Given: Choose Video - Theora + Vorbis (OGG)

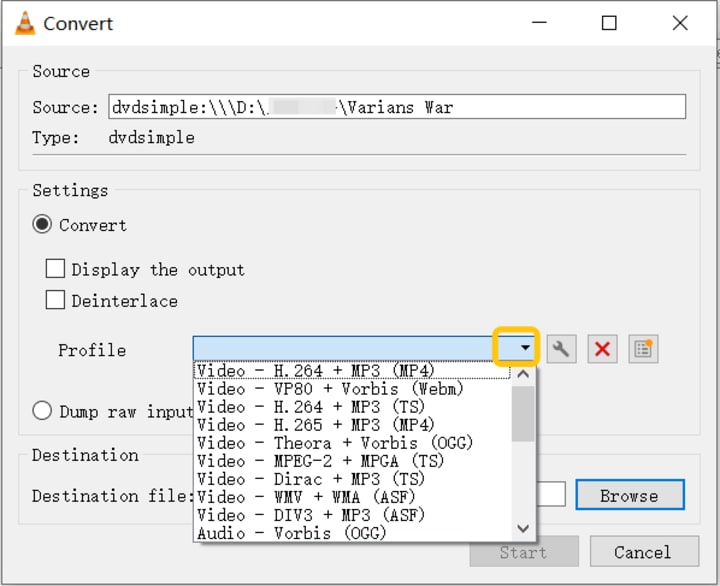Looking at the screenshot, I should (x=352, y=443).
